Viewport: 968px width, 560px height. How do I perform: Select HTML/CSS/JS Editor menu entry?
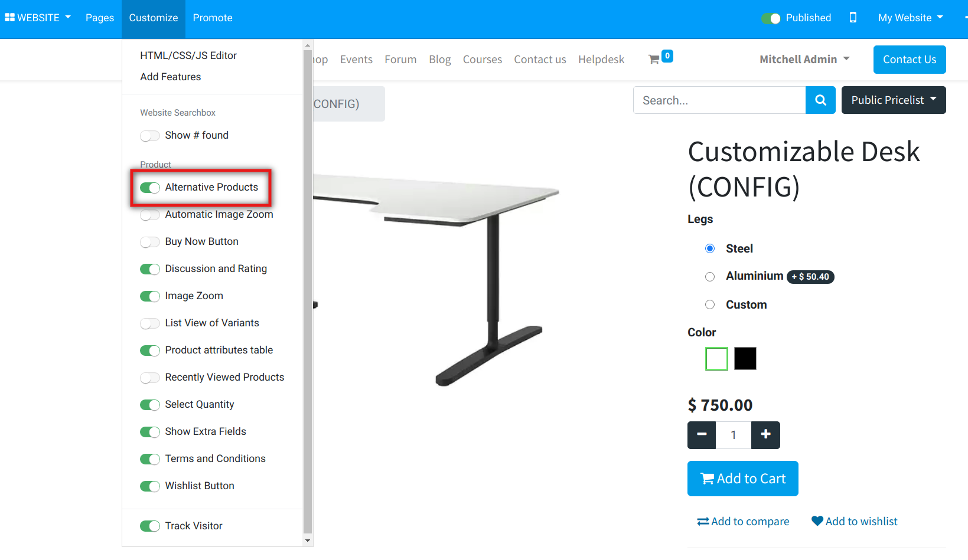(188, 55)
